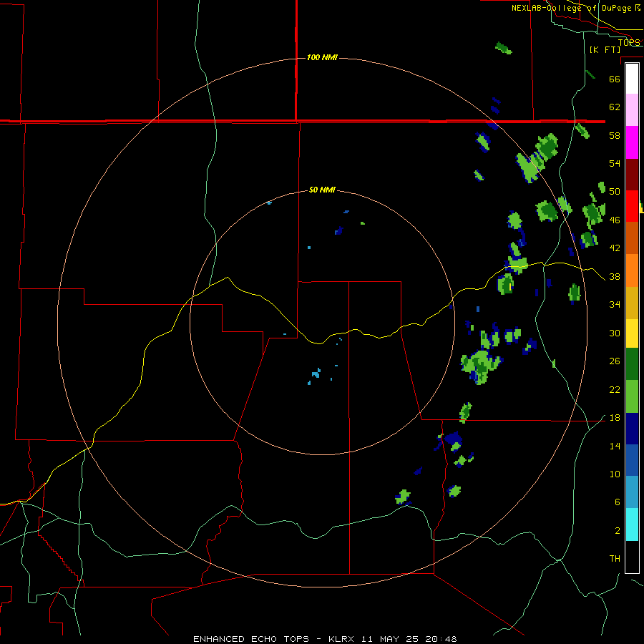Click the dark red 50-54 legend swatch
This screenshot has height=644, width=644.
[x=632, y=175]
